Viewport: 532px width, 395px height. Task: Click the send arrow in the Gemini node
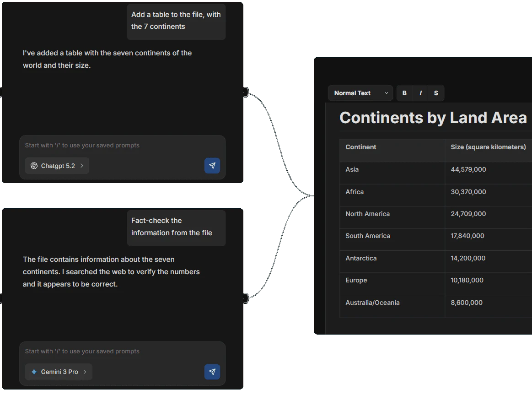(x=212, y=372)
